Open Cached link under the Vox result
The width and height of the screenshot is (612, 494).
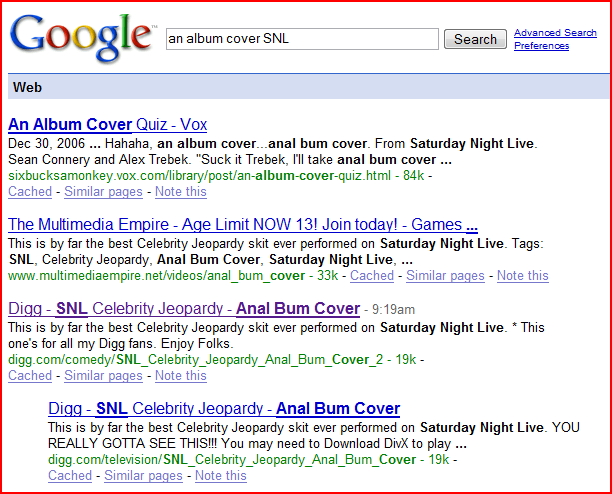pyautogui.click(x=30, y=192)
